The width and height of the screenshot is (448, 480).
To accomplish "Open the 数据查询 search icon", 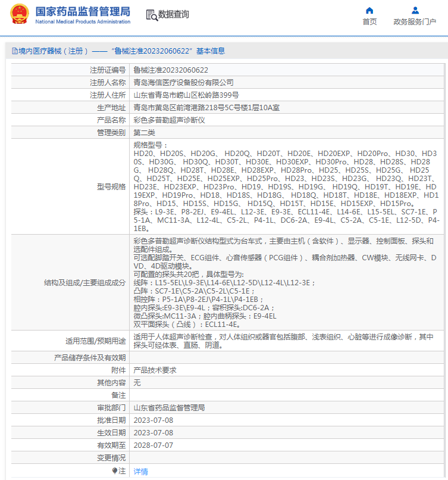I will (x=151, y=15).
